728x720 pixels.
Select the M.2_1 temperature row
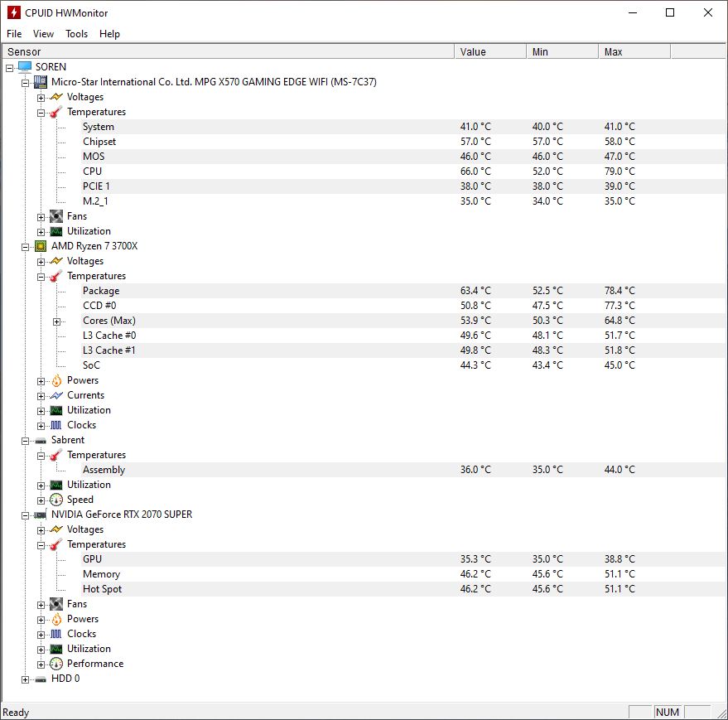(403, 201)
